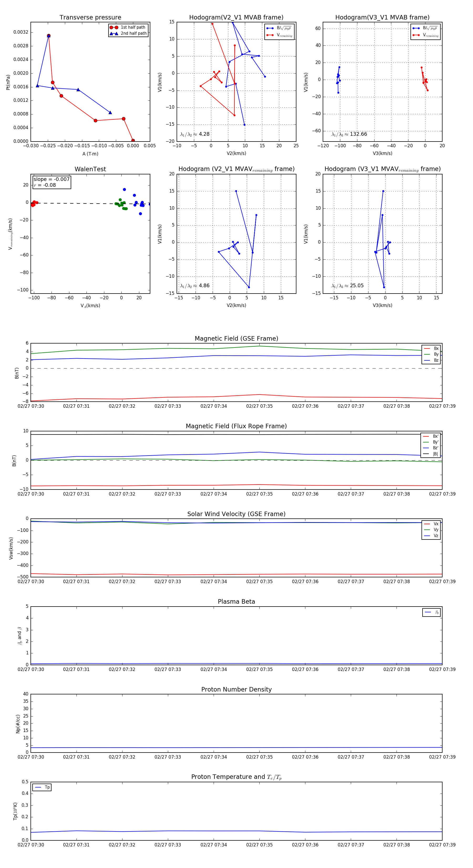
Task: Select the 'Bx' legend entry in GSE plot
Action: (431, 349)
